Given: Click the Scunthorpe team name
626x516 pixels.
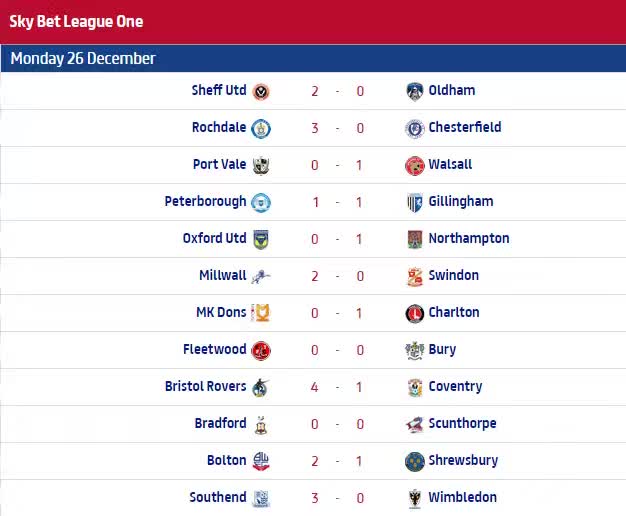Looking at the screenshot, I should (462, 423).
